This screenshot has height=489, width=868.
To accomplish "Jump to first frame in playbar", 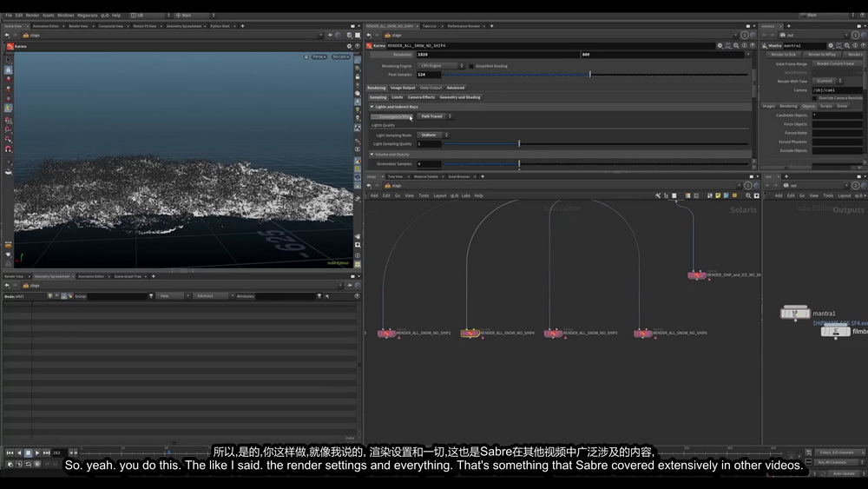I will (10, 453).
